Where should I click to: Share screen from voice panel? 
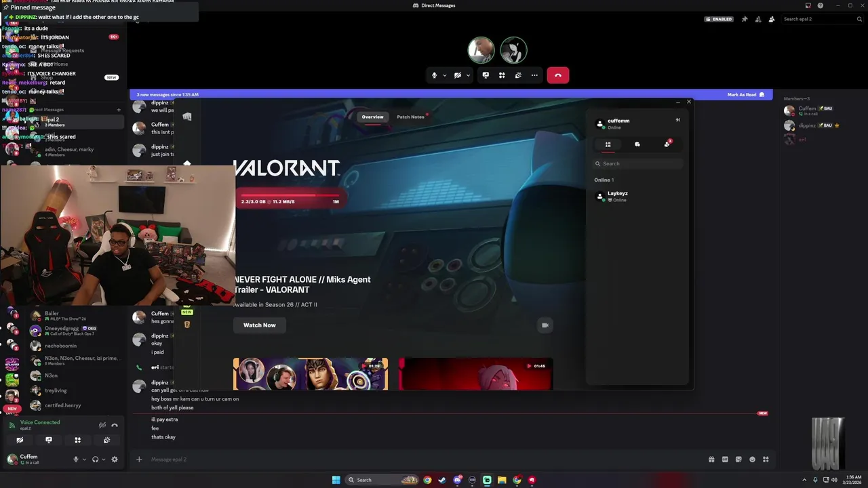tap(49, 440)
